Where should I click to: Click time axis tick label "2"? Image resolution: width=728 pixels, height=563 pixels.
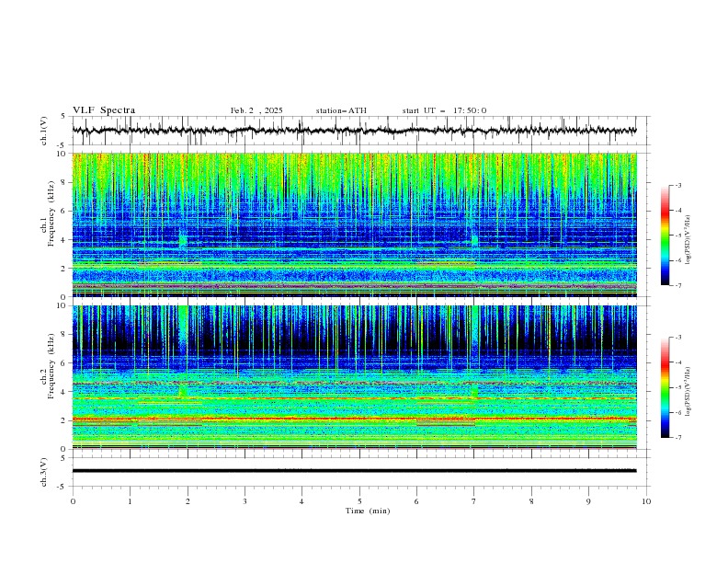(x=188, y=501)
